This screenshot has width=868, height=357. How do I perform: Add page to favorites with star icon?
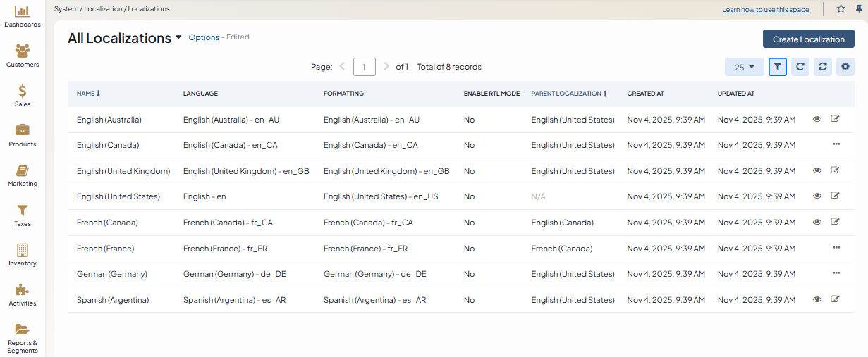click(841, 9)
